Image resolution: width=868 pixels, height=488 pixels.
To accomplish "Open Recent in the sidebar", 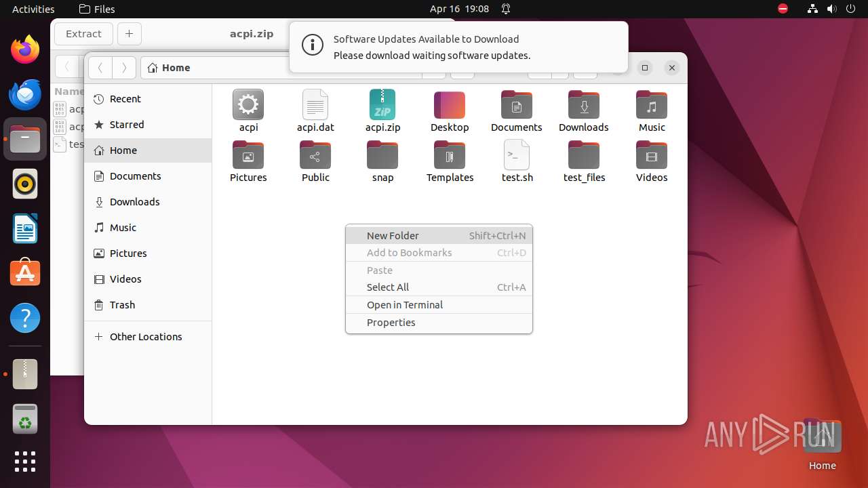I will [x=148, y=99].
